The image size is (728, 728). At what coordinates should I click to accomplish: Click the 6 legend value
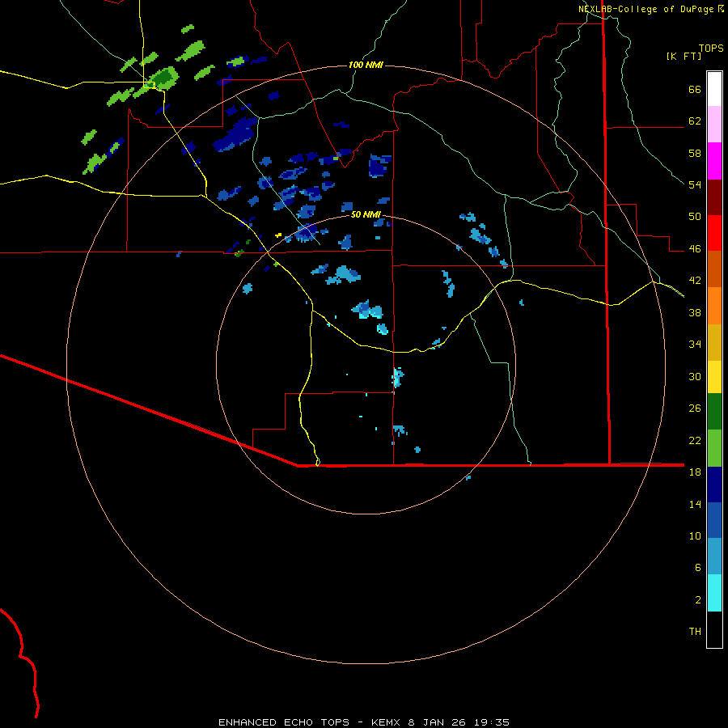[698, 567]
